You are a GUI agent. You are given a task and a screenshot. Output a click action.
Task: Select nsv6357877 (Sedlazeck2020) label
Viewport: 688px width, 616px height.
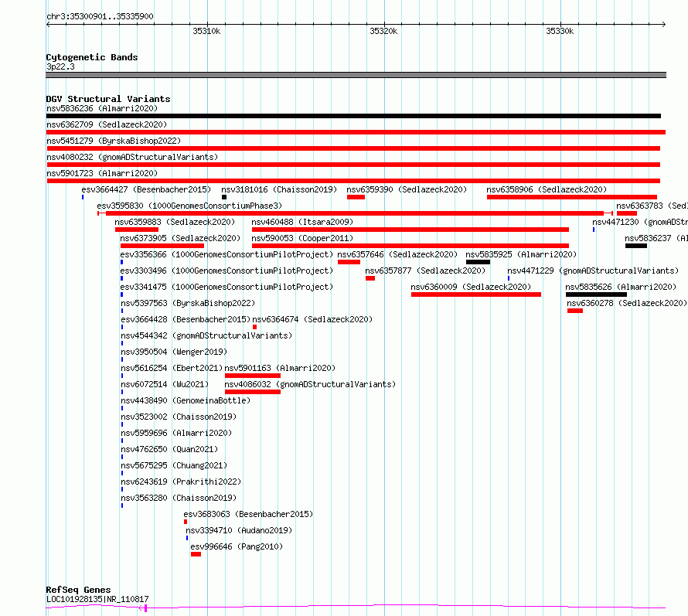[x=425, y=271]
